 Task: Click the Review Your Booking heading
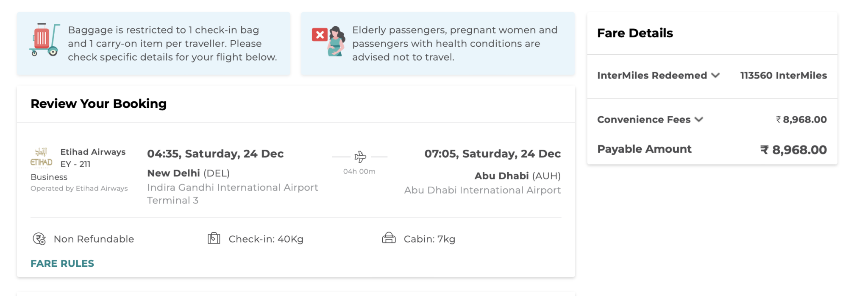point(98,103)
